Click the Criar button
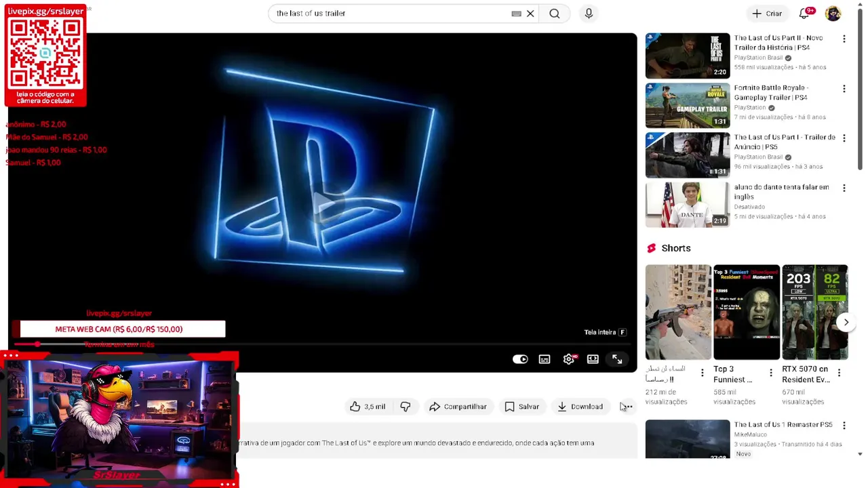The image size is (868, 488). click(767, 14)
